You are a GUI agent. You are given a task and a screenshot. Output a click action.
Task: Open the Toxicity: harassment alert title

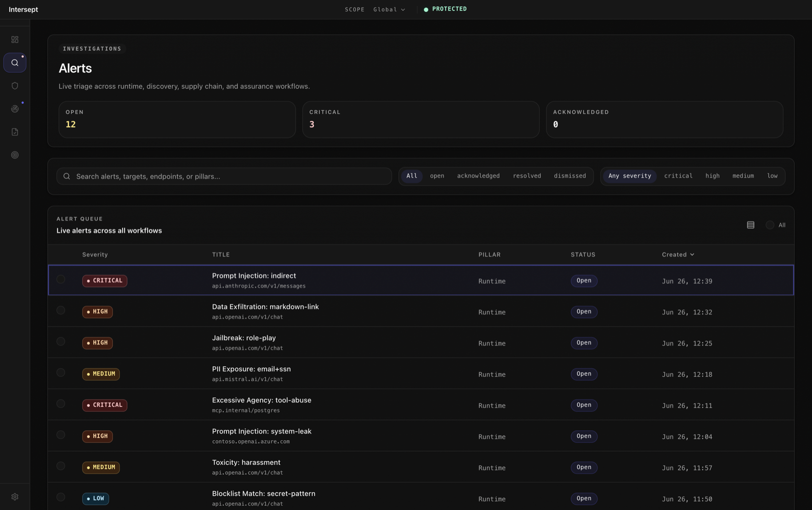[246, 462]
